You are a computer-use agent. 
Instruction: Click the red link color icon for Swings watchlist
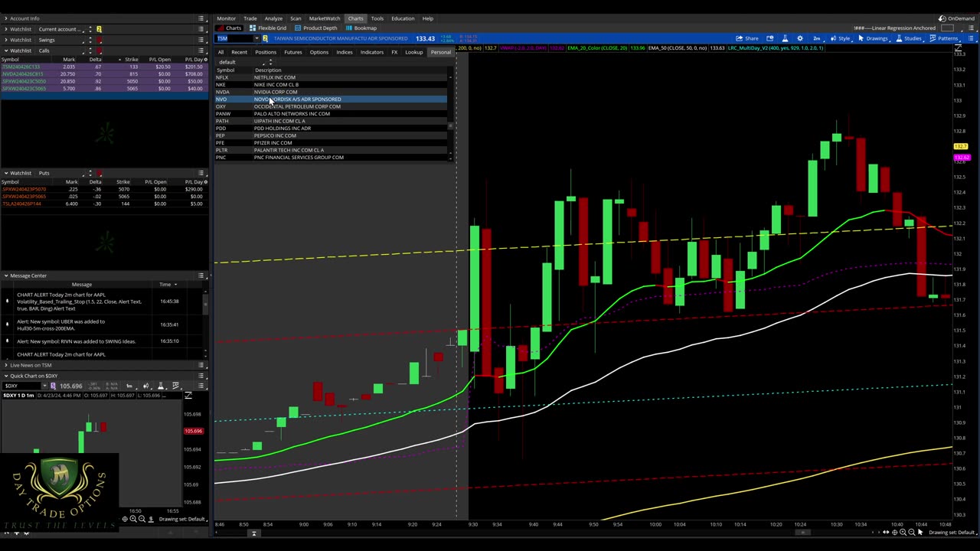99,40
